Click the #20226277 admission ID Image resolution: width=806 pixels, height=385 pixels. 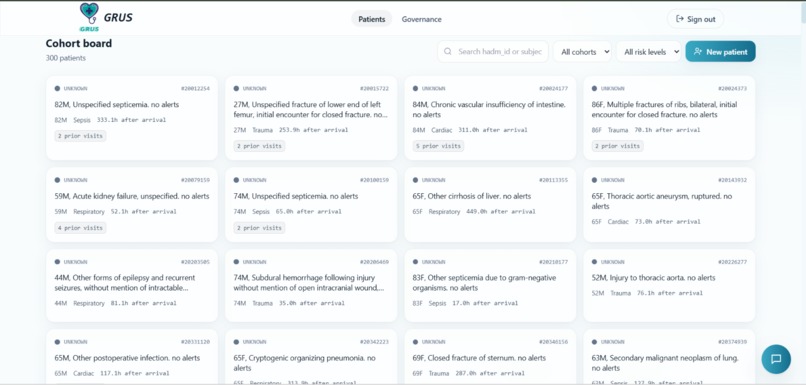coord(732,262)
